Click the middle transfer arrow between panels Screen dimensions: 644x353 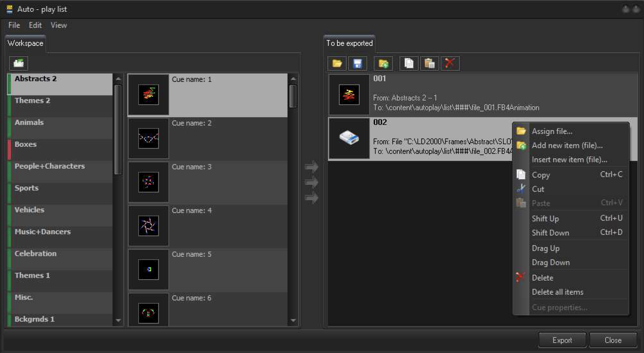coord(312,182)
